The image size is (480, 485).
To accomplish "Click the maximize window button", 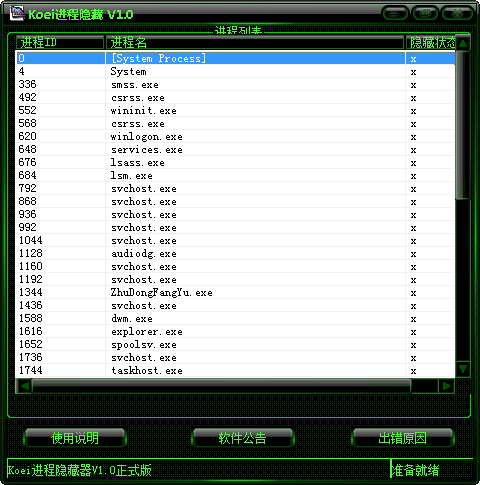I will (x=425, y=13).
